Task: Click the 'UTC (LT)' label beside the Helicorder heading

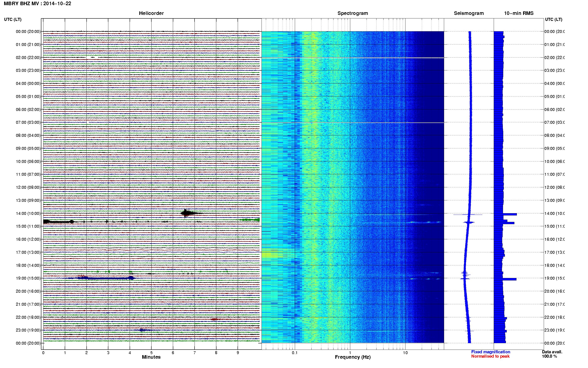Action: pos(13,19)
